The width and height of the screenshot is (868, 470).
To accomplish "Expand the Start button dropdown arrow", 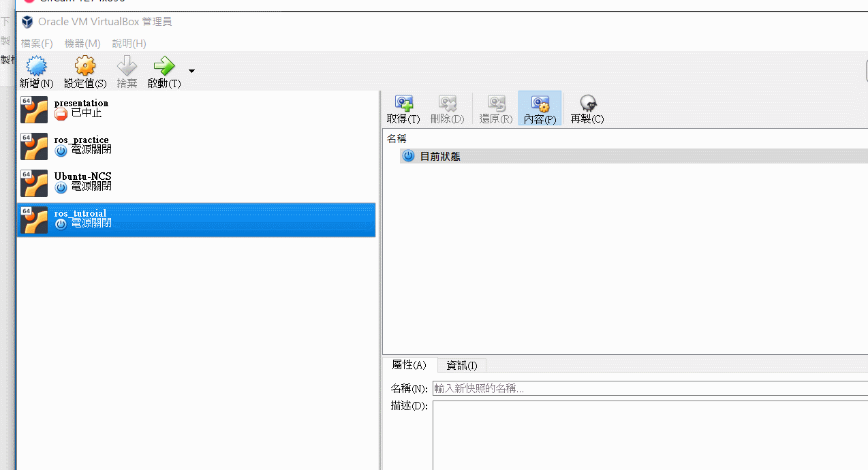I will [x=191, y=71].
